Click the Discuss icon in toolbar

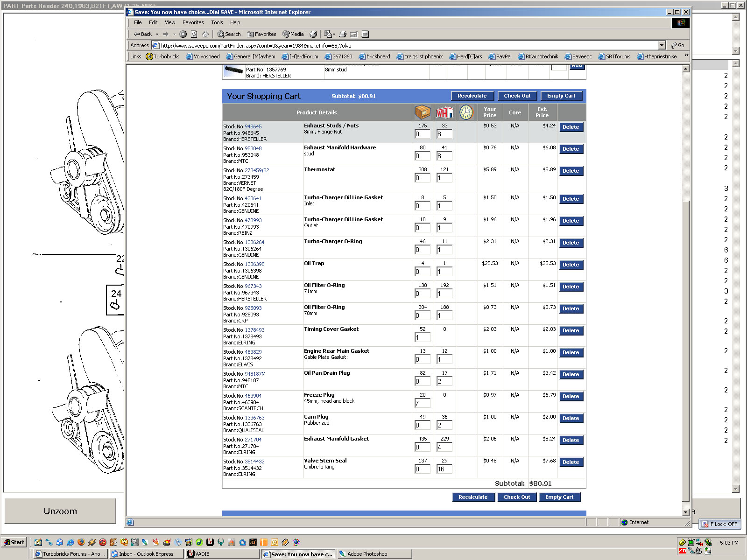click(x=366, y=34)
